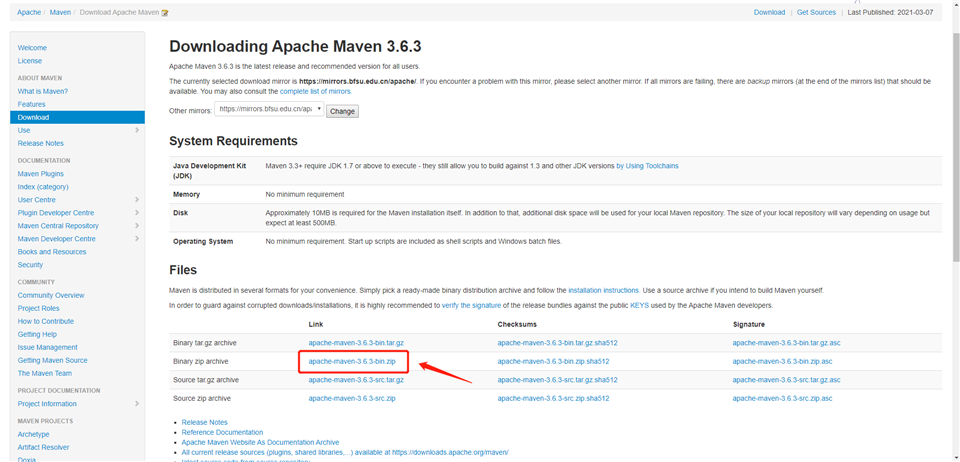Open Getting Help sidebar link

[37, 334]
